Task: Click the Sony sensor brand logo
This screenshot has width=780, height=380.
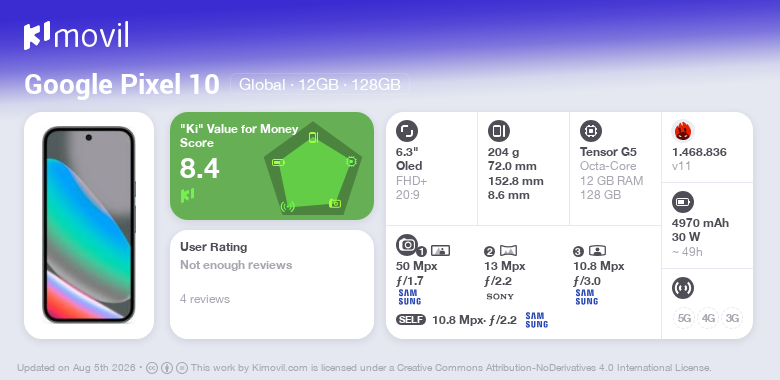Action: click(x=500, y=296)
